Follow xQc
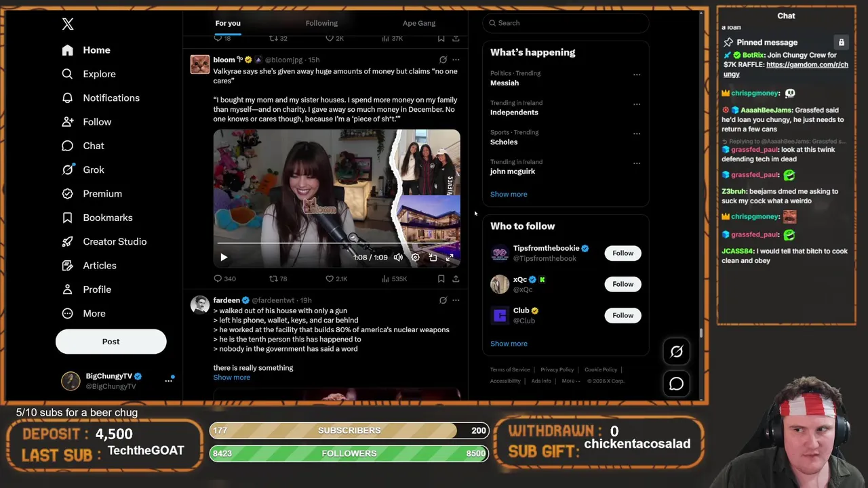This screenshot has width=868, height=488. point(623,284)
